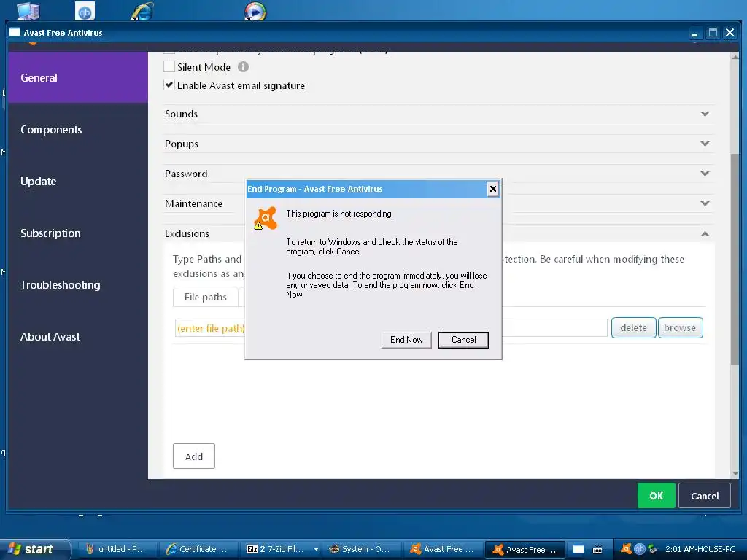This screenshot has height=560, width=747.
Task: Cancel the Avast settings window
Action: [705, 496]
